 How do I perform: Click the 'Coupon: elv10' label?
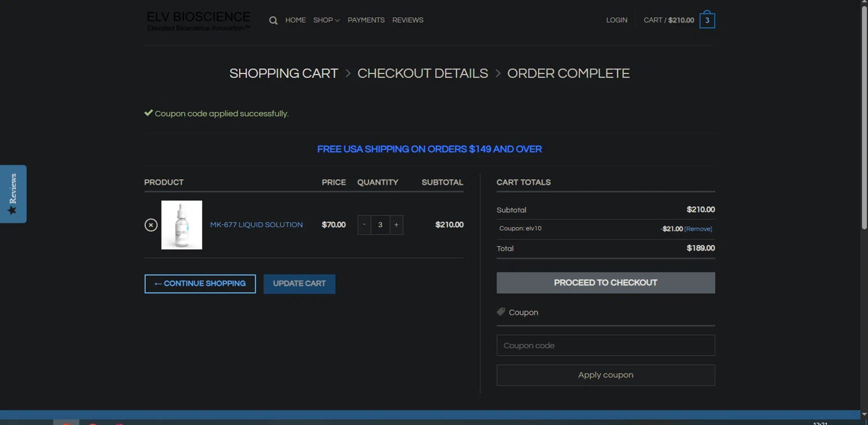pyautogui.click(x=520, y=228)
